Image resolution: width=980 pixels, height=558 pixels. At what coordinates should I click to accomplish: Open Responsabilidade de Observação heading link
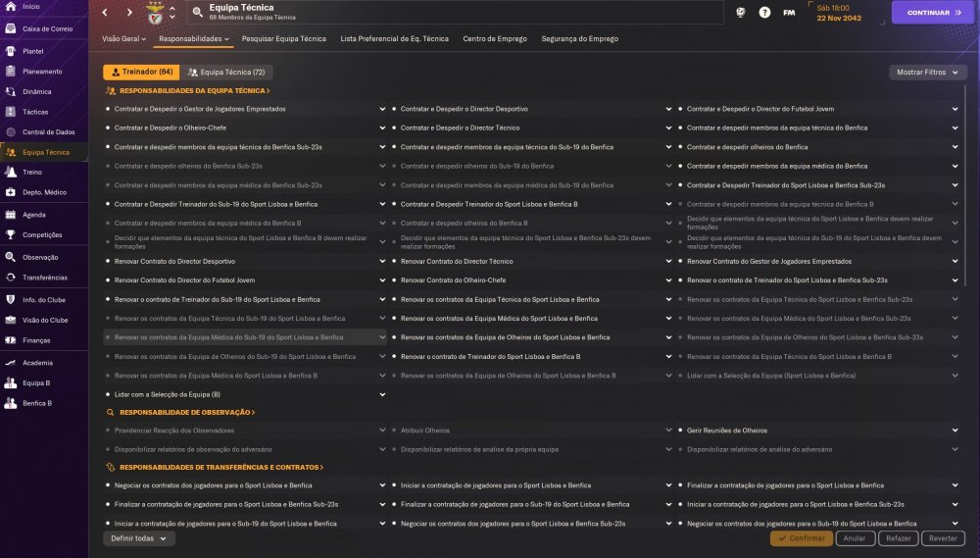pos(187,413)
